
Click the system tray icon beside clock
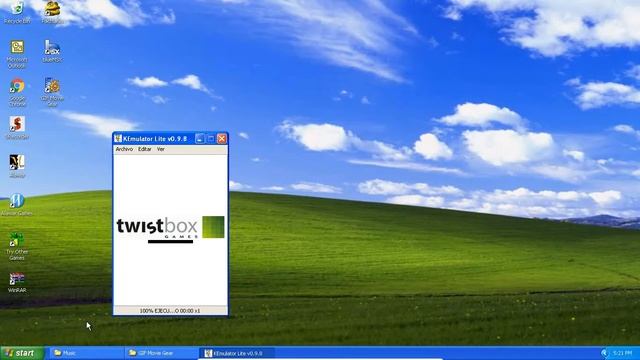[x=604, y=353]
